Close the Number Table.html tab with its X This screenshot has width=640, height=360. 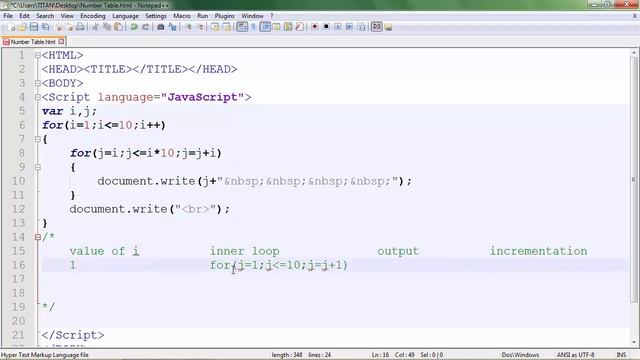pos(61,42)
